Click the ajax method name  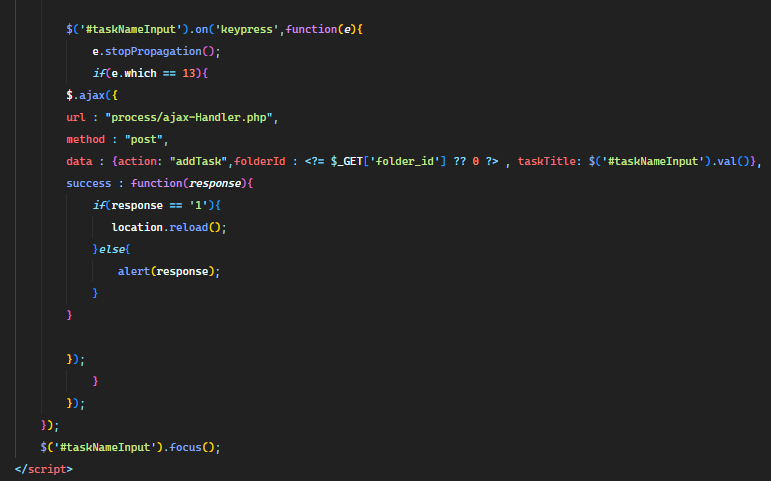click(x=92, y=95)
